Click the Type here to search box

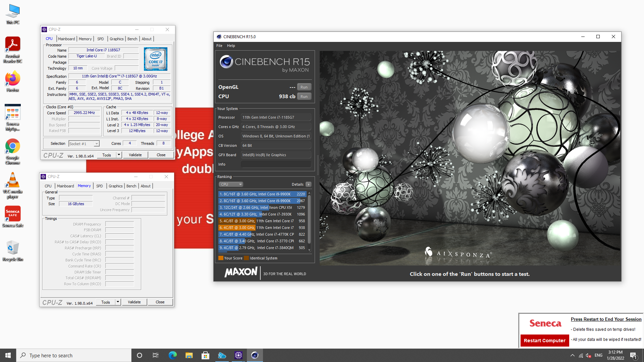pyautogui.click(x=74, y=355)
